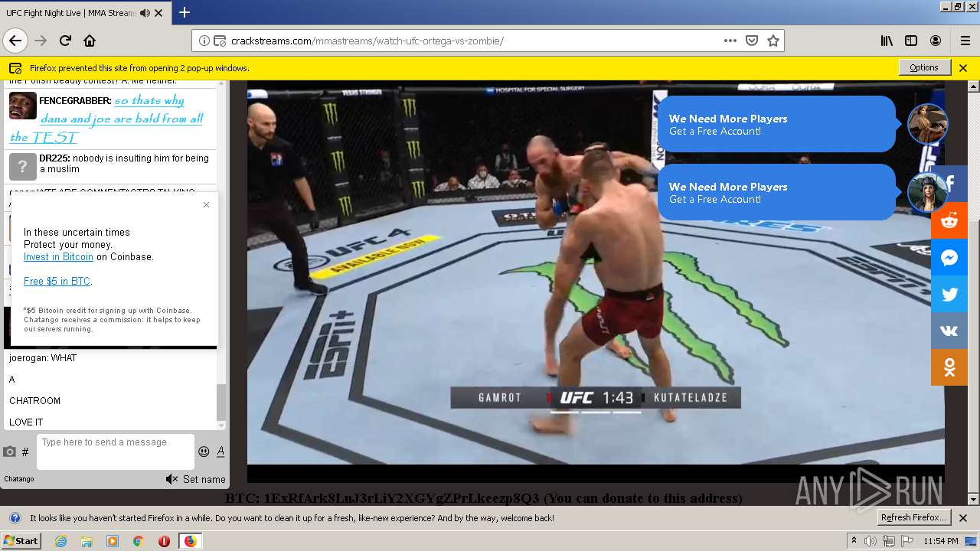
Task: Open the Free $5 in BTC link
Action: coord(57,282)
